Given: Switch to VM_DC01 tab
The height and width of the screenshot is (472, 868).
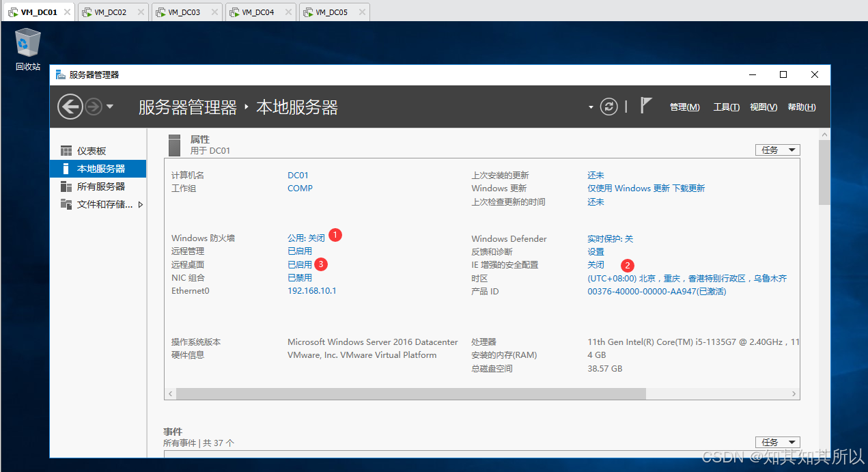Looking at the screenshot, I should pyautogui.click(x=38, y=12).
